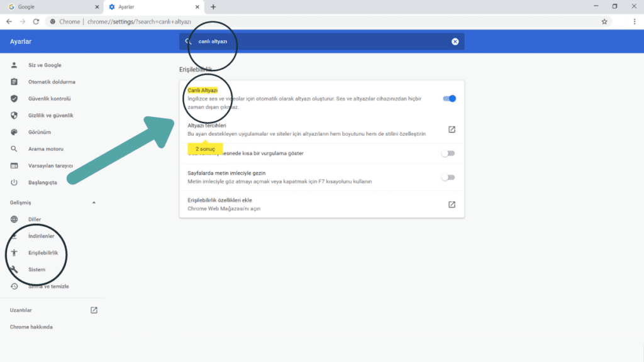
Task: Click the globe icon for Diller
Action: click(14, 219)
